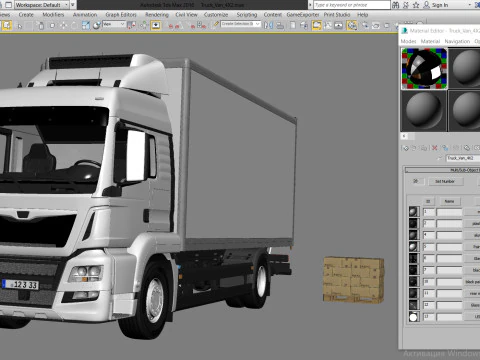
Task: Click the name field for sub-material ID 4
Action: coord(449,235)
